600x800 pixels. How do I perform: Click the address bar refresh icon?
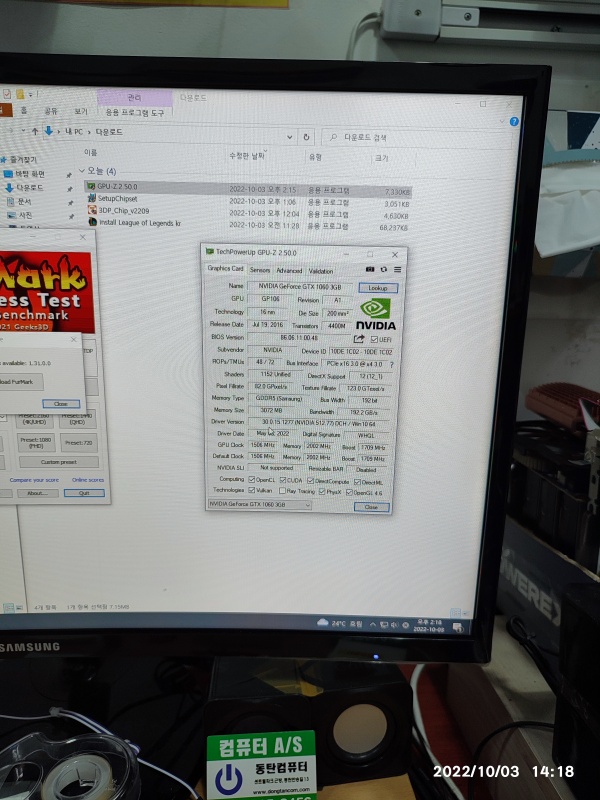point(306,137)
